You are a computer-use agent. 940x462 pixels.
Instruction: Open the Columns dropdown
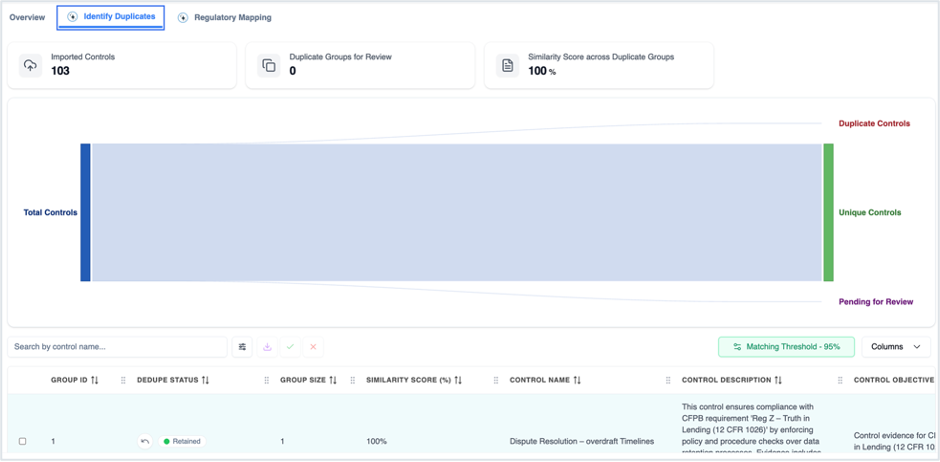[896, 346]
